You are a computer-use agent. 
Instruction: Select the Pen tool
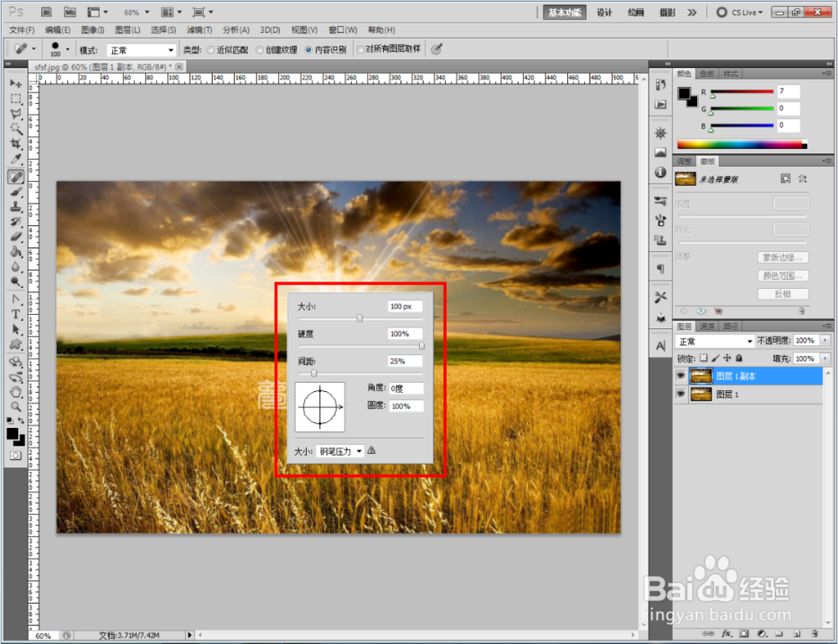[16, 299]
